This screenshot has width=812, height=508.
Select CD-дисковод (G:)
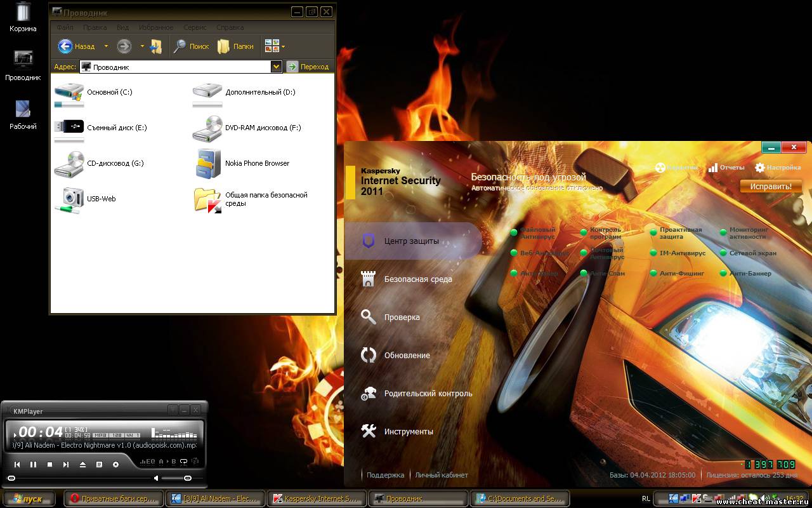click(x=99, y=163)
